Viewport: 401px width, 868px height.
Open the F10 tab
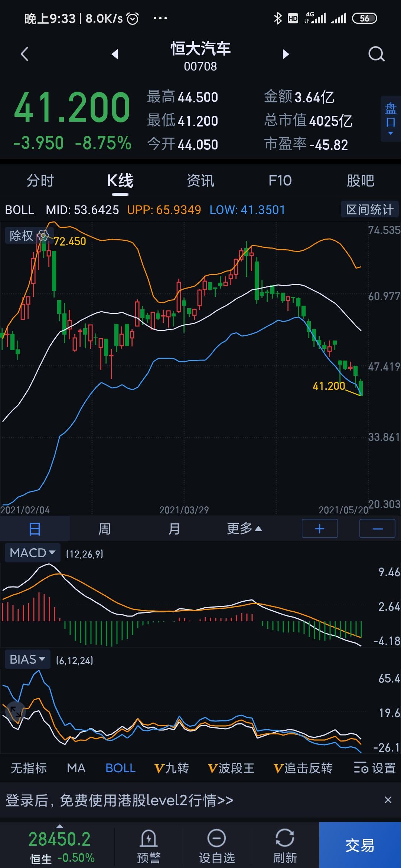click(x=280, y=181)
